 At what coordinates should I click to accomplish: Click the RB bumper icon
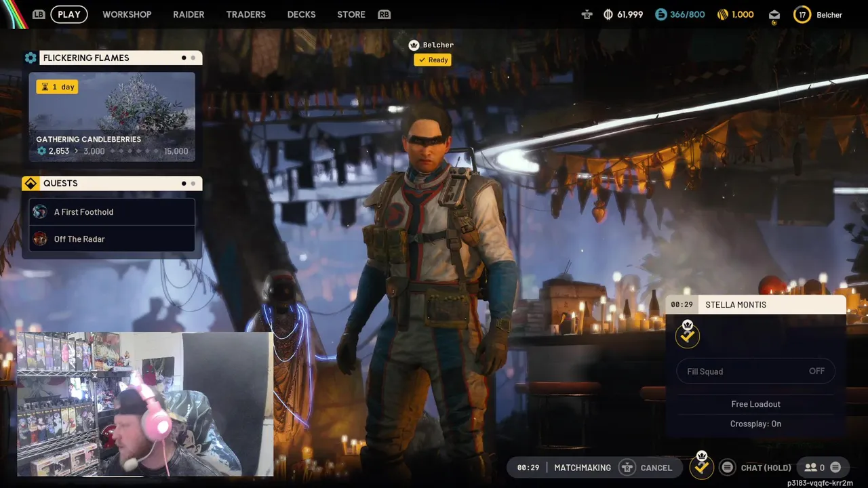click(x=384, y=14)
